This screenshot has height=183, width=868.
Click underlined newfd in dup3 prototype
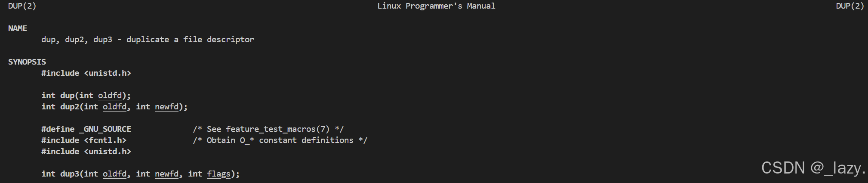167,174
